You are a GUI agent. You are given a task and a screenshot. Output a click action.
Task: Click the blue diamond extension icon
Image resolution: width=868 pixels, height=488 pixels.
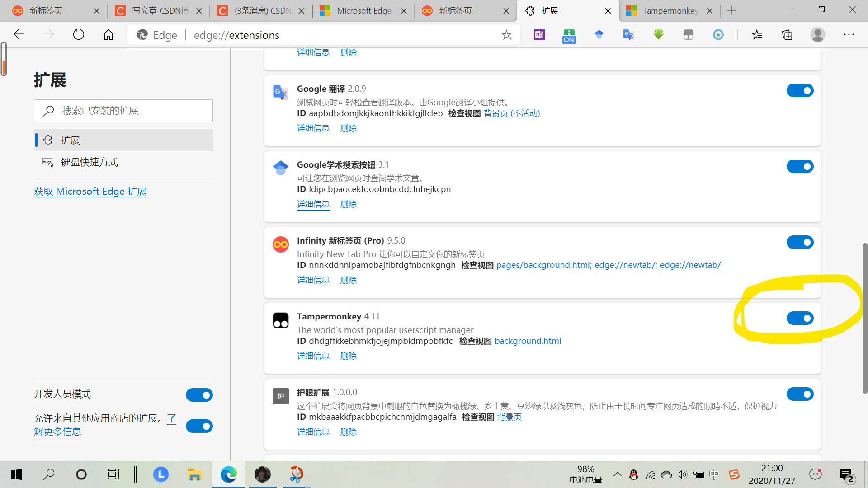(x=599, y=35)
